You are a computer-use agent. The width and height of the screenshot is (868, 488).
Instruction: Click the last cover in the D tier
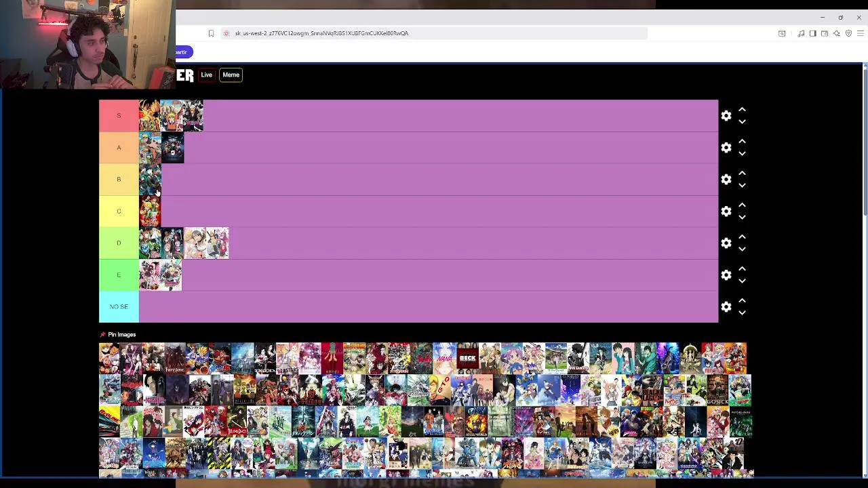(x=218, y=243)
